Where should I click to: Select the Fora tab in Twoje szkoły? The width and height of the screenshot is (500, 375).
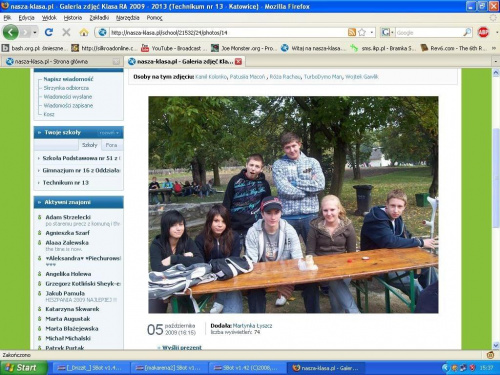[111, 145]
